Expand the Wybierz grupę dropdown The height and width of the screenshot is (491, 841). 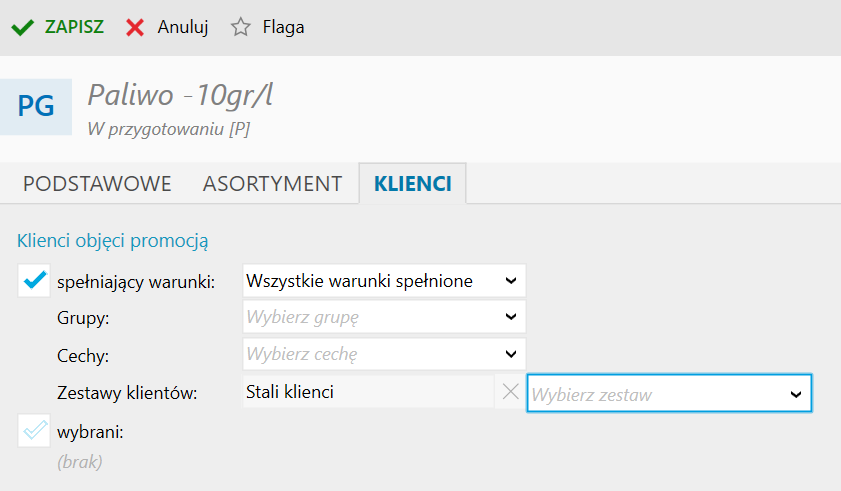pyautogui.click(x=385, y=318)
